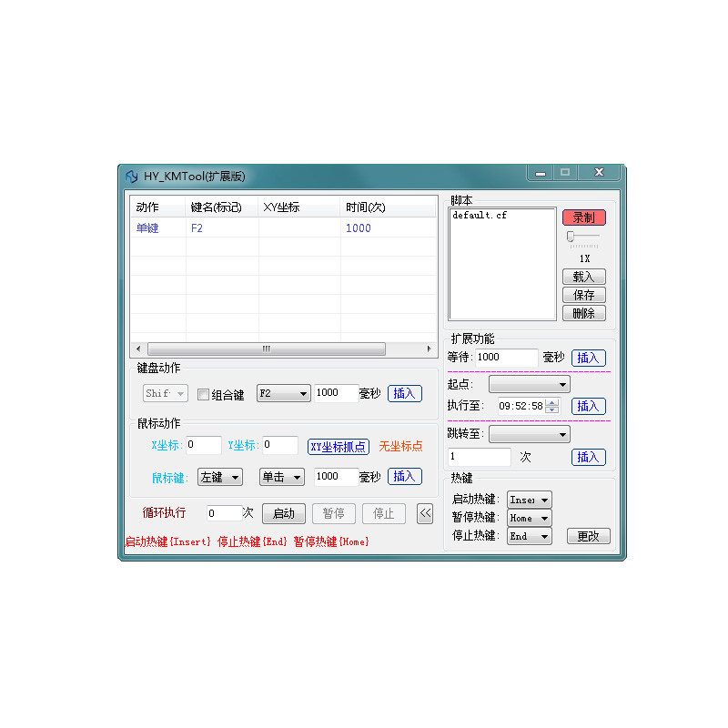The height and width of the screenshot is (728, 728).
Task: Open the 跳转至 jump-to dropdown
Action: click(530, 435)
